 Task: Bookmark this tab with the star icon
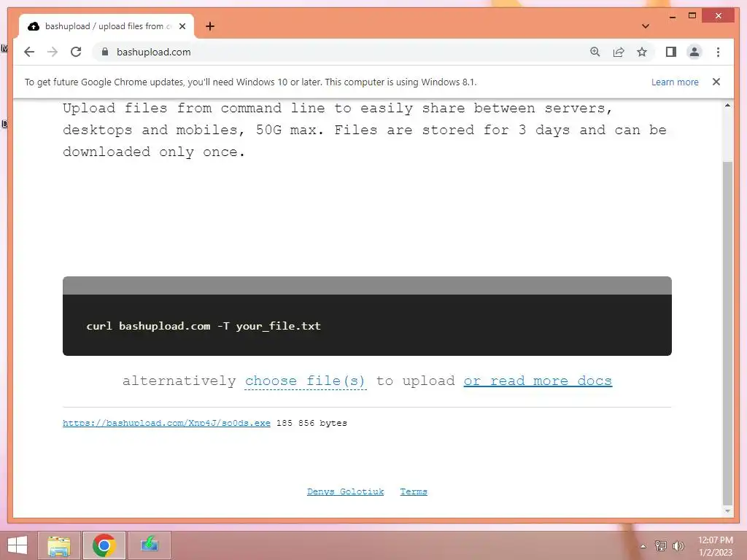tap(642, 52)
